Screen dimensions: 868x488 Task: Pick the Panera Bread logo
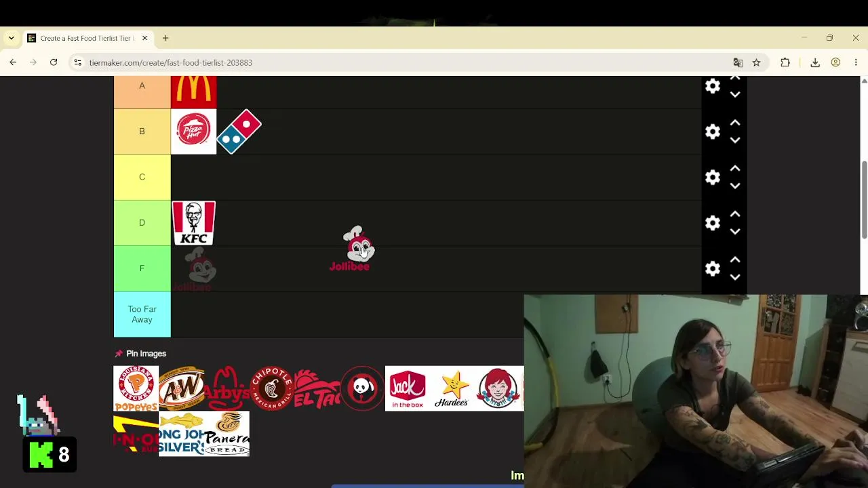pos(227,434)
